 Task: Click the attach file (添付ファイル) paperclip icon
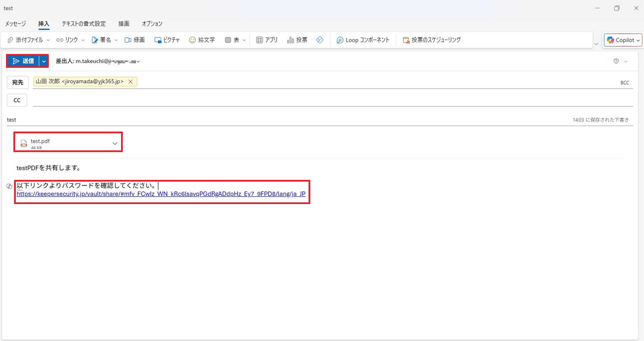tap(11, 40)
